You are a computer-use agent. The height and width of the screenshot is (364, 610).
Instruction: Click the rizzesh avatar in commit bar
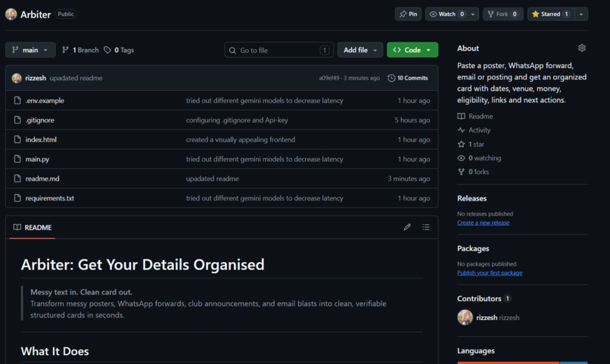pos(17,78)
